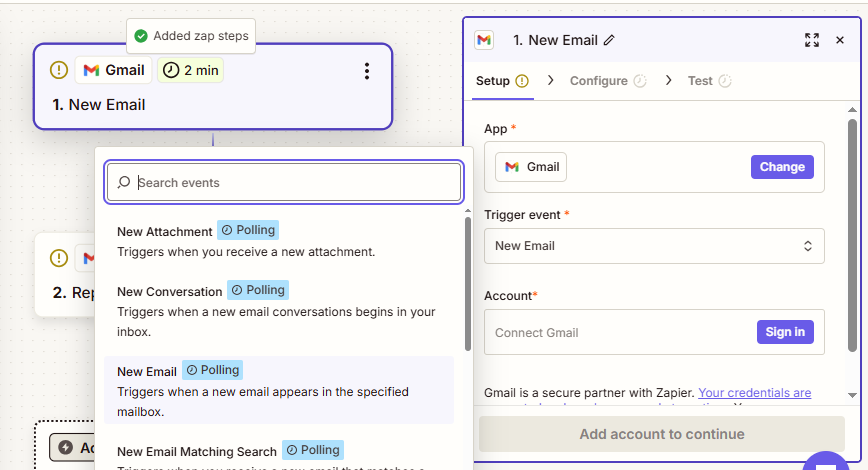Click the lightning bolt icon on add step button
This screenshot has height=470, width=868.
(65, 447)
